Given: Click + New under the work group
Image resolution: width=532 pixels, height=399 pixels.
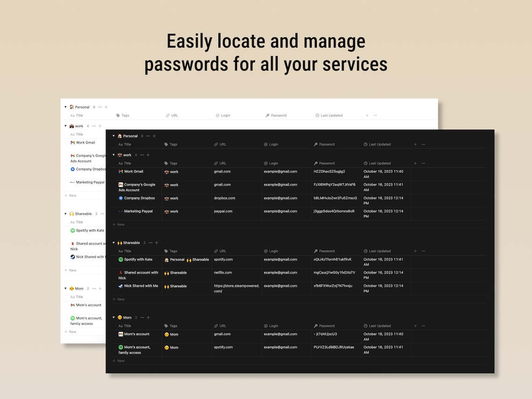Looking at the screenshot, I should 119,224.
